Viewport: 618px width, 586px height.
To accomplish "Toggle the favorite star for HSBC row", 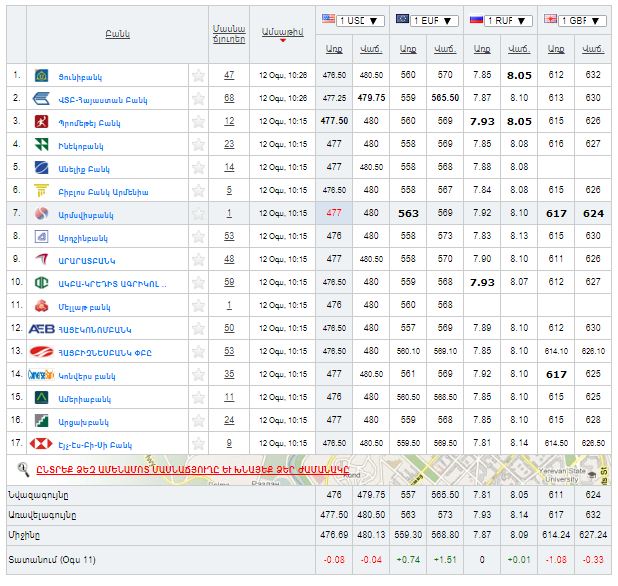I will [198, 443].
